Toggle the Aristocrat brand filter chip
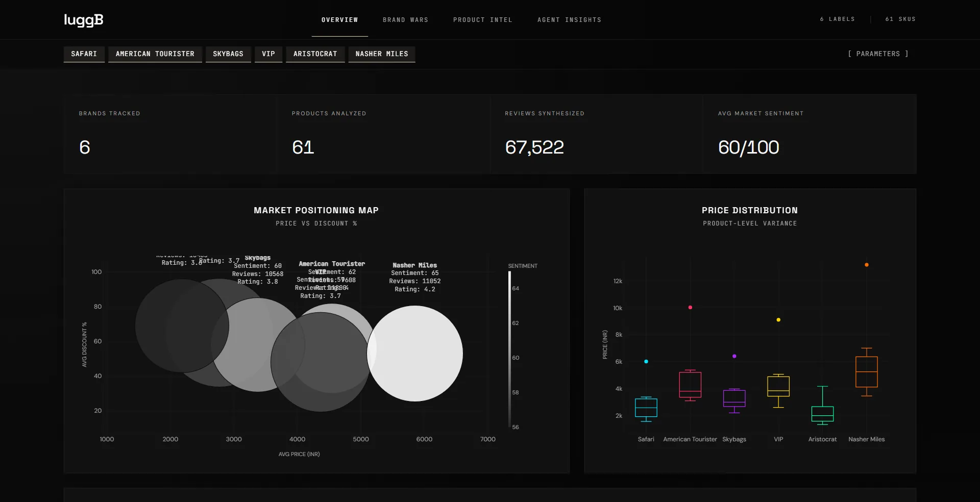This screenshot has width=980, height=502. click(315, 54)
